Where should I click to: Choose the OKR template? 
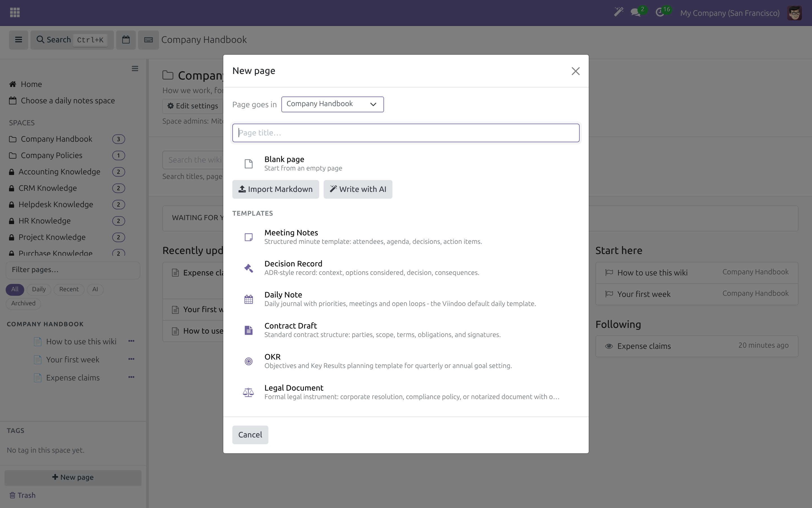tap(406, 361)
